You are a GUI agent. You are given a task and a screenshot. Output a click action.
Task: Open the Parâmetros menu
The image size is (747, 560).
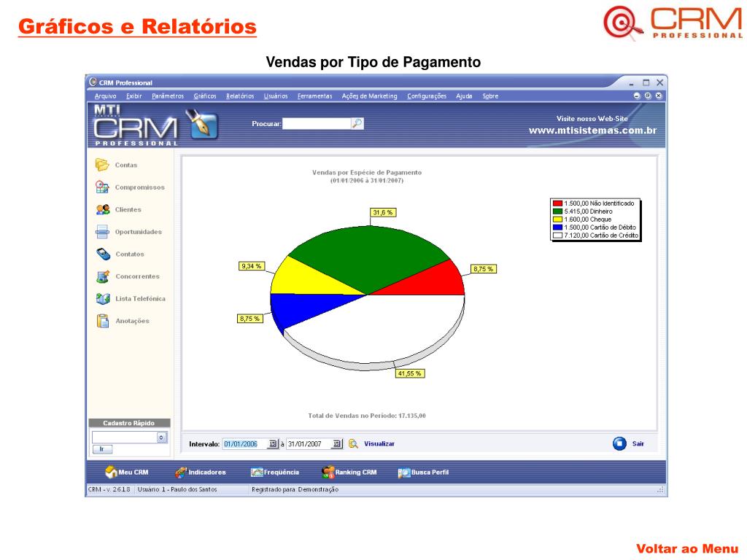coord(168,96)
